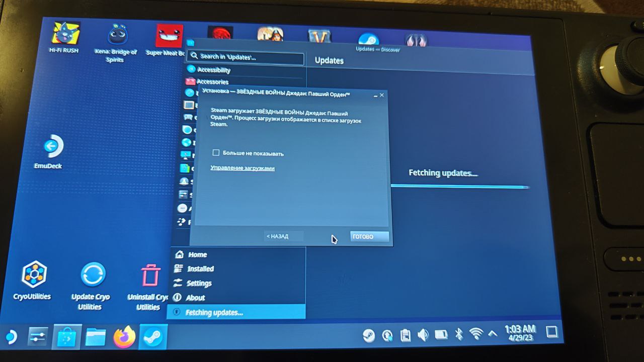Open the 'Управление загрузками' link
This screenshot has height=362, width=644.
[243, 168]
